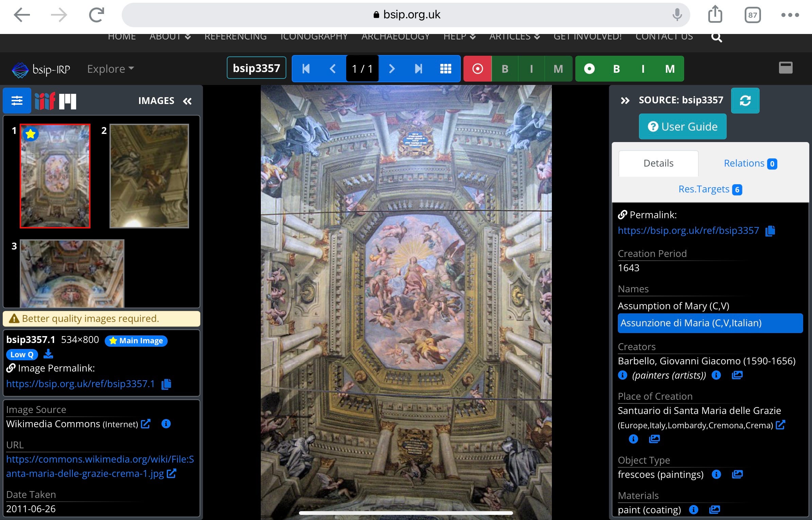Screen dimensions: 812x520
Task: Click the 1 / 1 record counter field
Action: (x=362, y=69)
